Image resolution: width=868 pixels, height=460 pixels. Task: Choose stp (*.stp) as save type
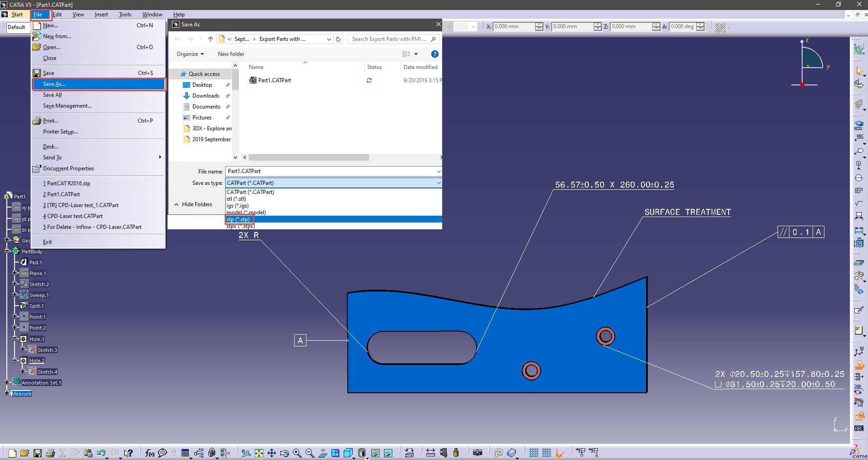[x=239, y=219]
